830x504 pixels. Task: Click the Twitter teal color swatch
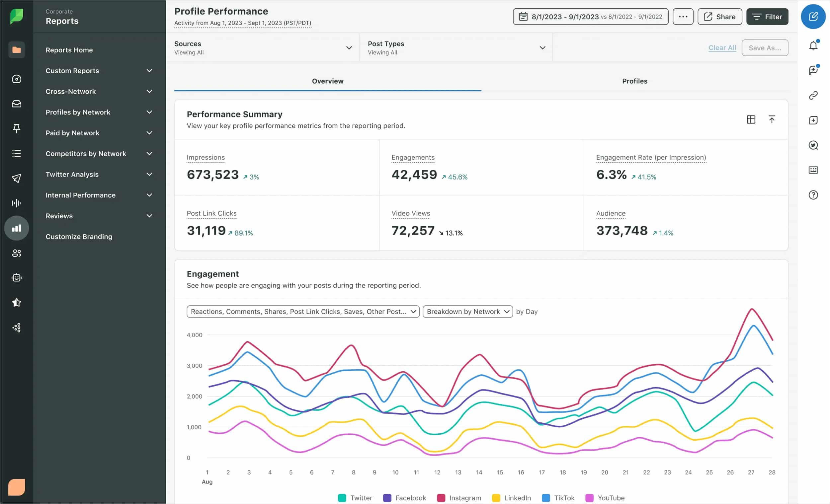point(343,498)
